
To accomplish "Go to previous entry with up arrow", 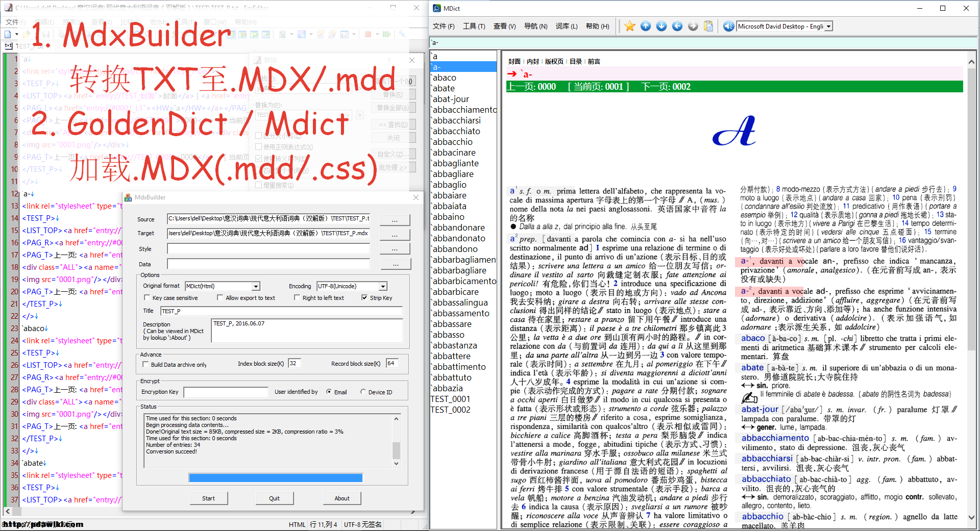I will (x=646, y=26).
